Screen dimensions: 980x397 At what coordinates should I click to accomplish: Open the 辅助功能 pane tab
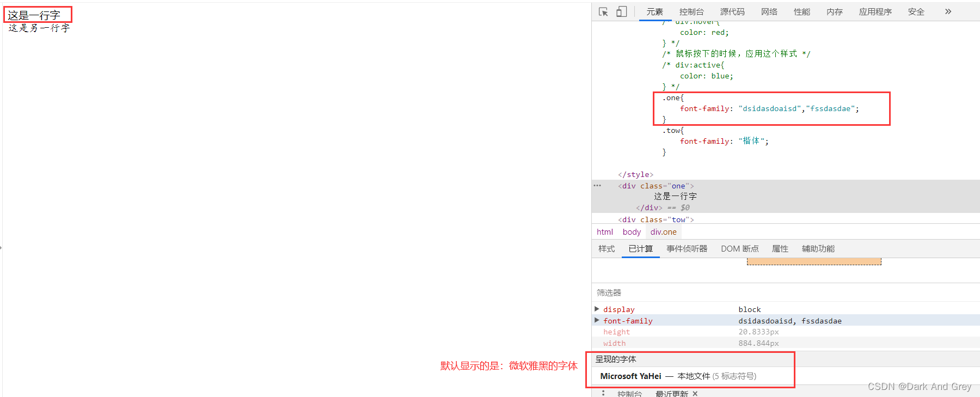(818, 249)
